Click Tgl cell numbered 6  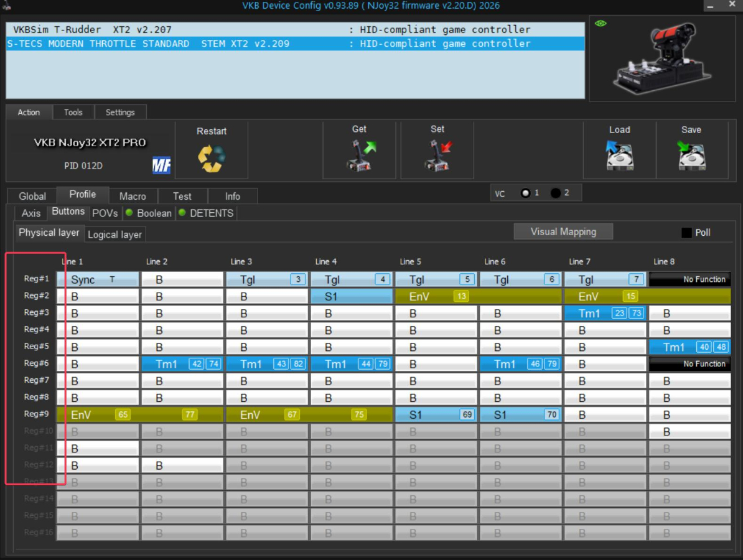pos(521,279)
